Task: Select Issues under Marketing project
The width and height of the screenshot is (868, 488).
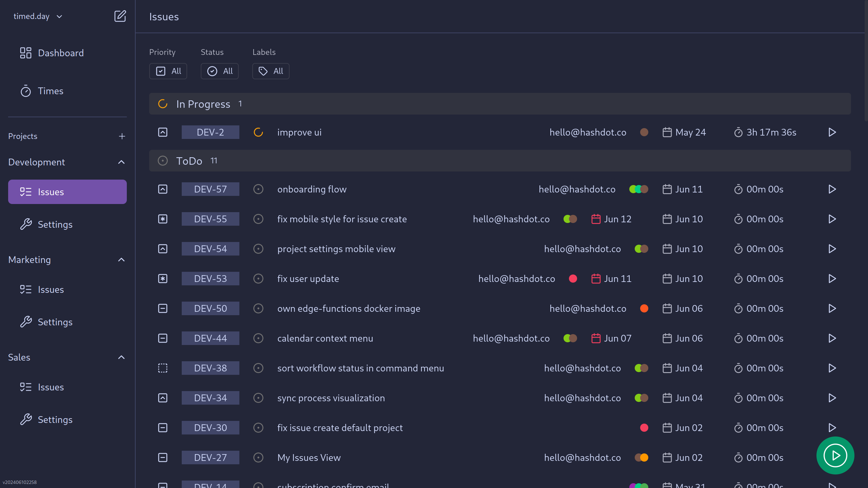Action: (x=51, y=289)
